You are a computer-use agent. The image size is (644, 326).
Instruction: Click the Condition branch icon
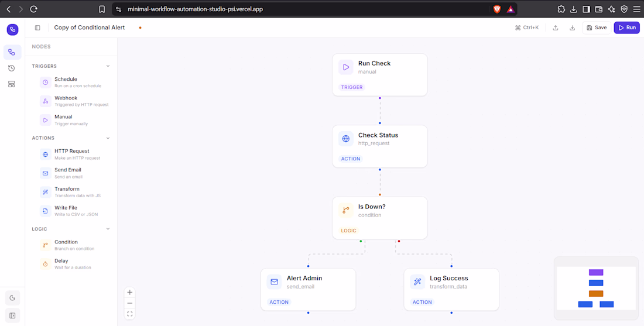pos(46,245)
